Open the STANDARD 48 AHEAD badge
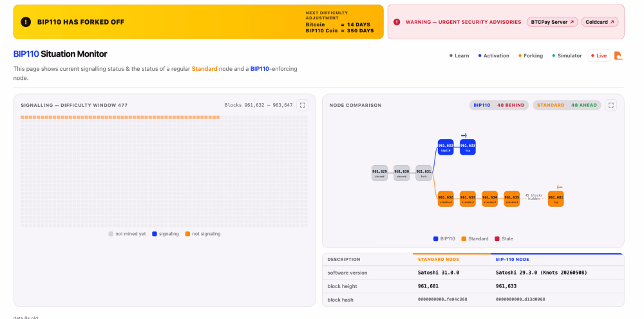 coord(567,105)
